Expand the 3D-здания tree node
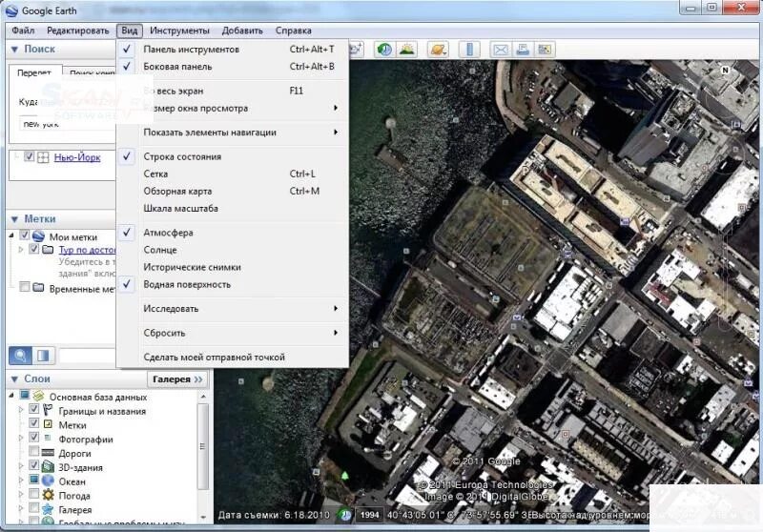 (20, 467)
